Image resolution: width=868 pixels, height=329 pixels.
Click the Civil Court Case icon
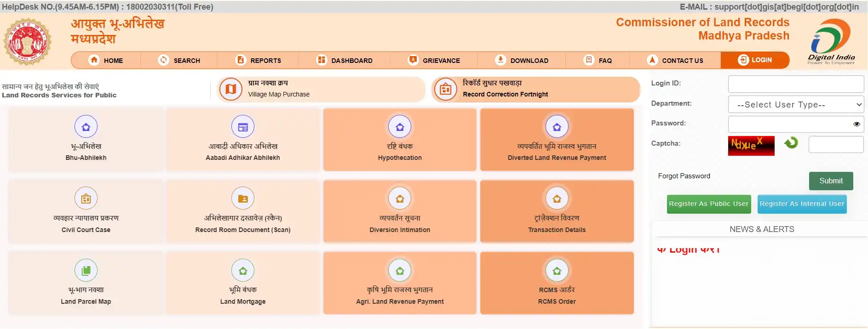[x=86, y=199]
